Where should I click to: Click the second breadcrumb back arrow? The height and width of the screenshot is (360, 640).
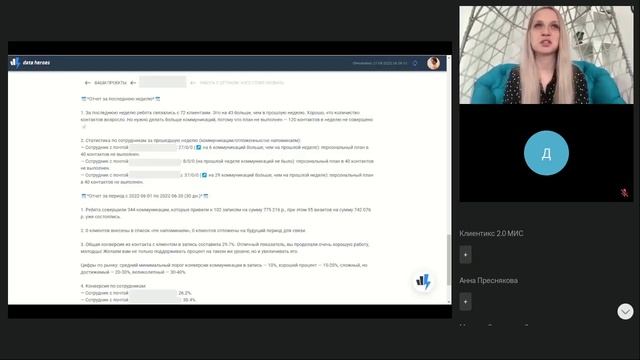pyautogui.click(x=133, y=83)
